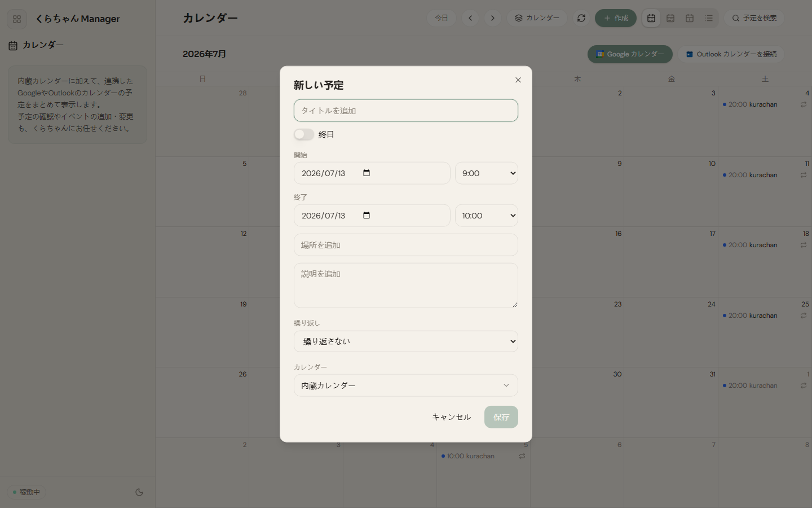Click Outlook カレンダーを接続 button
This screenshot has width=812, height=508.
coord(731,54)
